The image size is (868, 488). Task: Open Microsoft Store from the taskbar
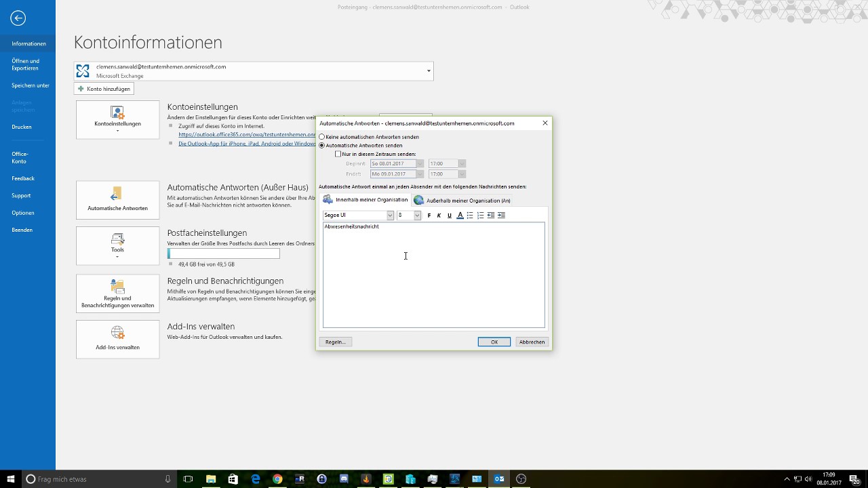(233, 479)
